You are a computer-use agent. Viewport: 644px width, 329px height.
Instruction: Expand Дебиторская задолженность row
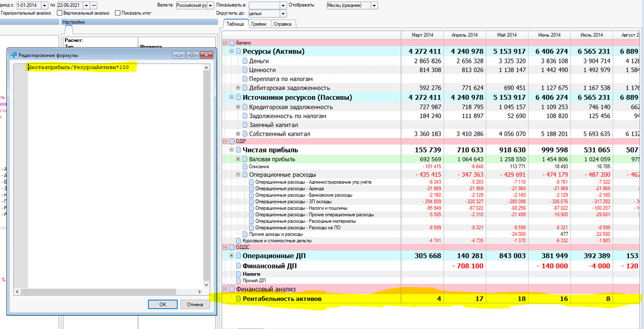pyautogui.click(x=238, y=88)
